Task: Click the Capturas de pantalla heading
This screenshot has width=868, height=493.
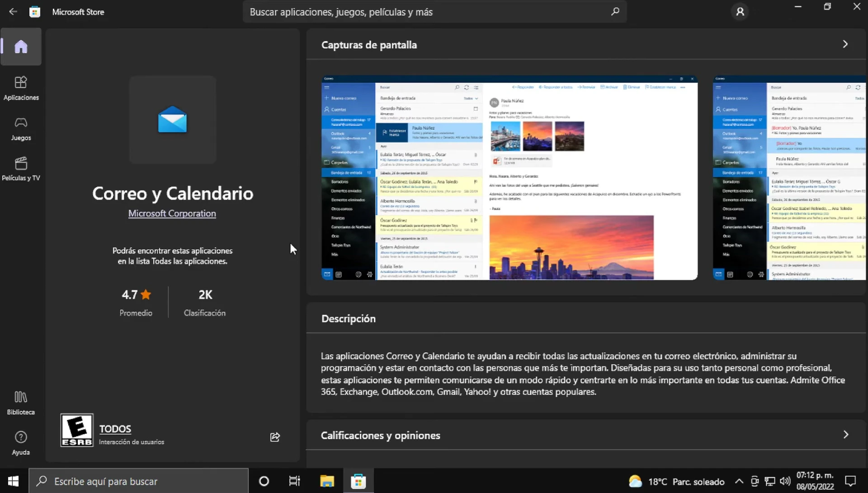Action: (369, 45)
